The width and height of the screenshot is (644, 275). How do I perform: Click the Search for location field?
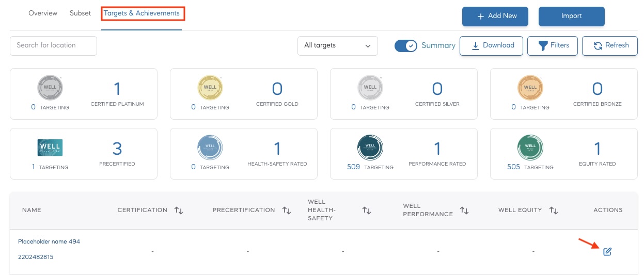(x=53, y=45)
